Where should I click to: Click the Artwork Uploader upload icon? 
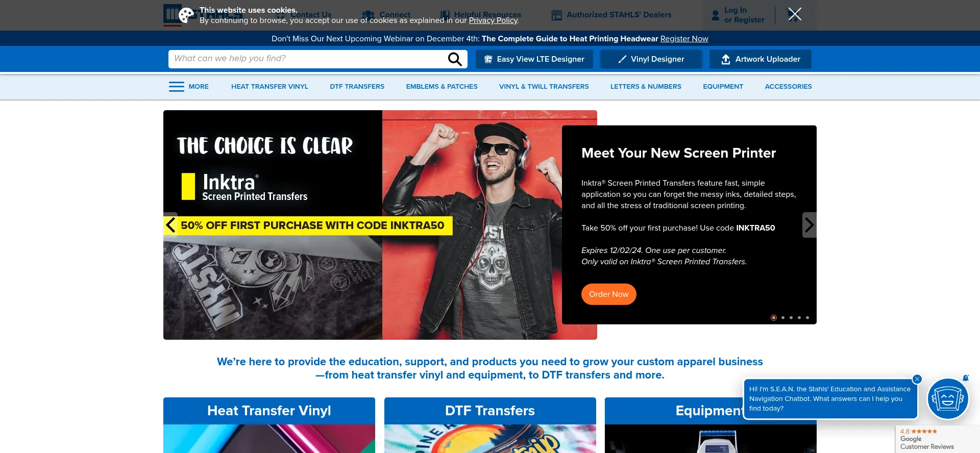[x=726, y=59]
